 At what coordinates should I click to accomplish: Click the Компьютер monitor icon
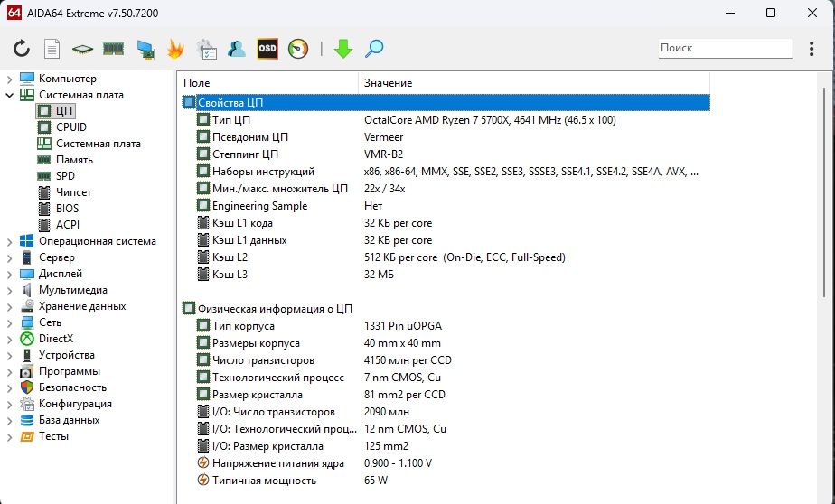pyautogui.click(x=26, y=79)
